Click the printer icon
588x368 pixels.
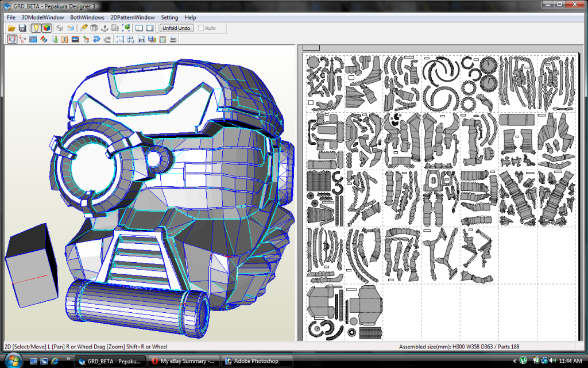173,39
